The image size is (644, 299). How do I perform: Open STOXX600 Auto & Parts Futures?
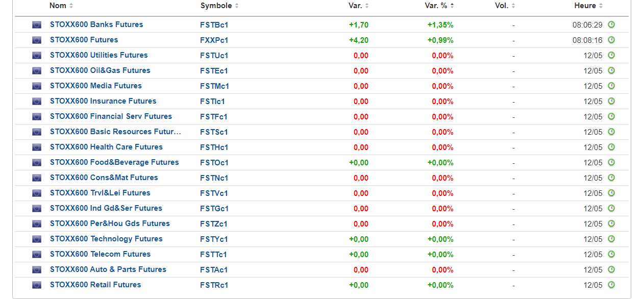[x=108, y=269]
